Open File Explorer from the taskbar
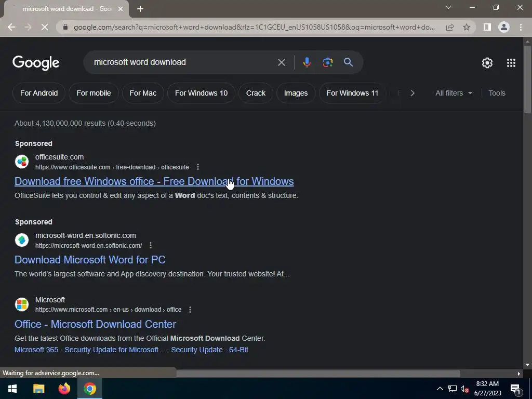532x399 pixels. (x=38, y=389)
